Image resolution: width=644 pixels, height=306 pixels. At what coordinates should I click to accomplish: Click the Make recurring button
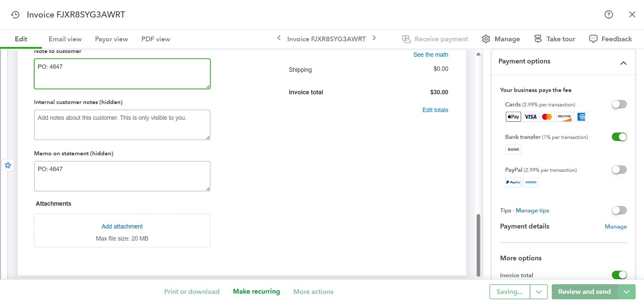click(x=256, y=292)
